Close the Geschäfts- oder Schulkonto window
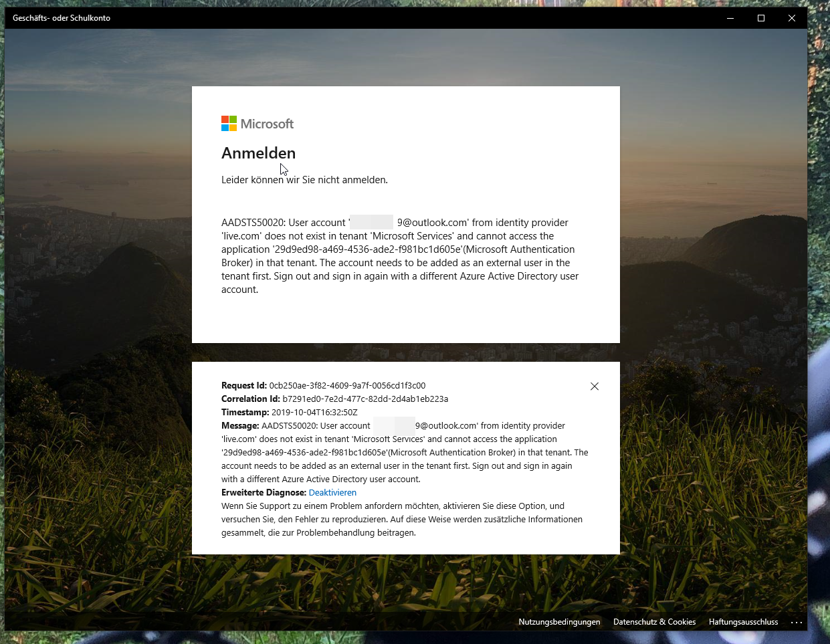830x644 pixels. 792,18
